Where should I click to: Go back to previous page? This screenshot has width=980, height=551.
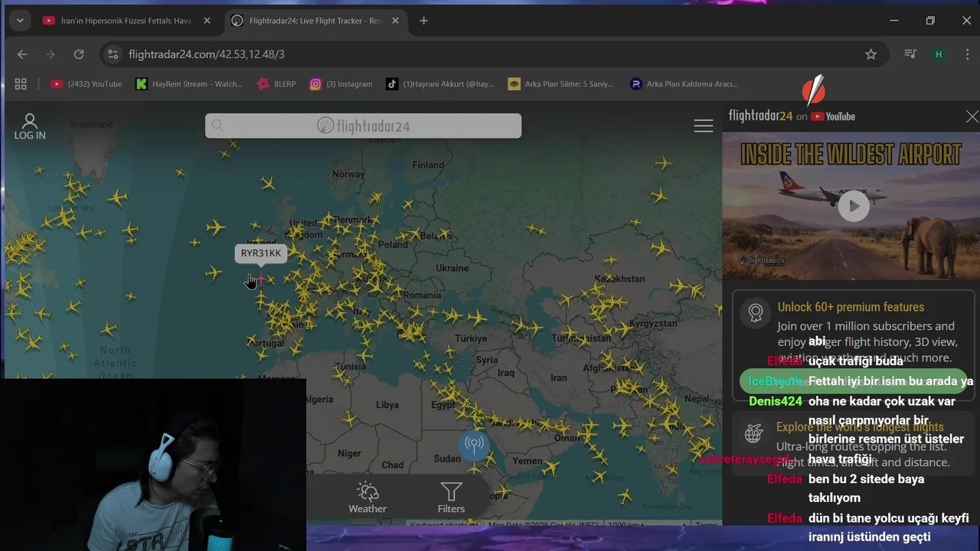pyautogui.click(x=22, y=54)
